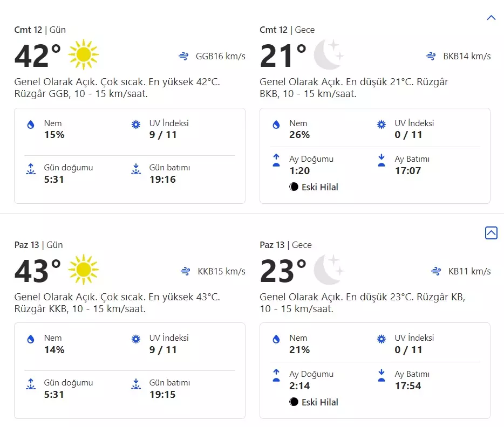Select the Cmt 12 | Gün heading
Screen dimensions: 504x427
pyautogui.click(x=40, y=30)
